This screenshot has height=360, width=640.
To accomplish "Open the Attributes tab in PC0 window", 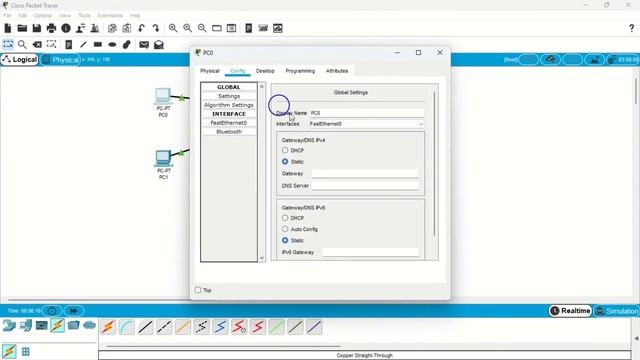I will (337, 71).
